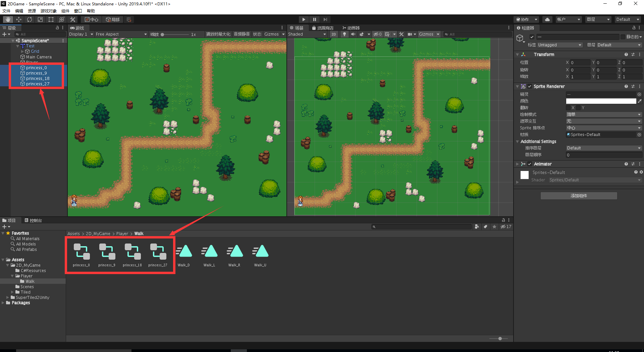The height and width of the screenshot is (352, 644).
Task: Mute scene audio in the Scene toolbar
Action: tap(353, 34)
